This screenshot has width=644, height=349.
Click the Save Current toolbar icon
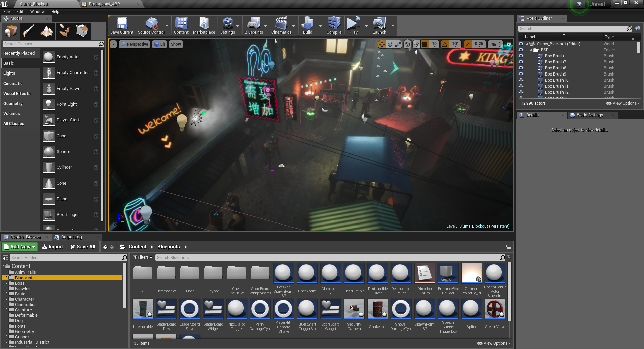click(122, 26)
